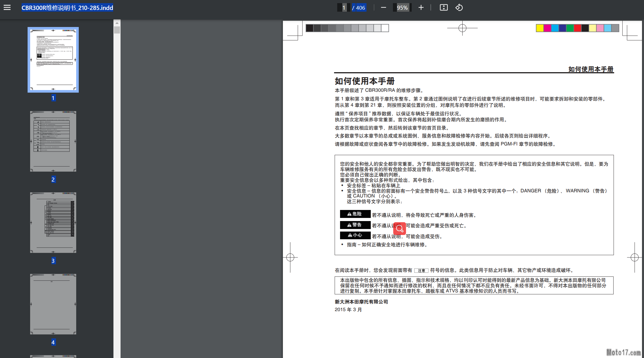Click the document title CBR300R维修说明书_210-285.indd
Viewport: 644px width, 358px height.
pyautogui.click(x=67, y=8)
